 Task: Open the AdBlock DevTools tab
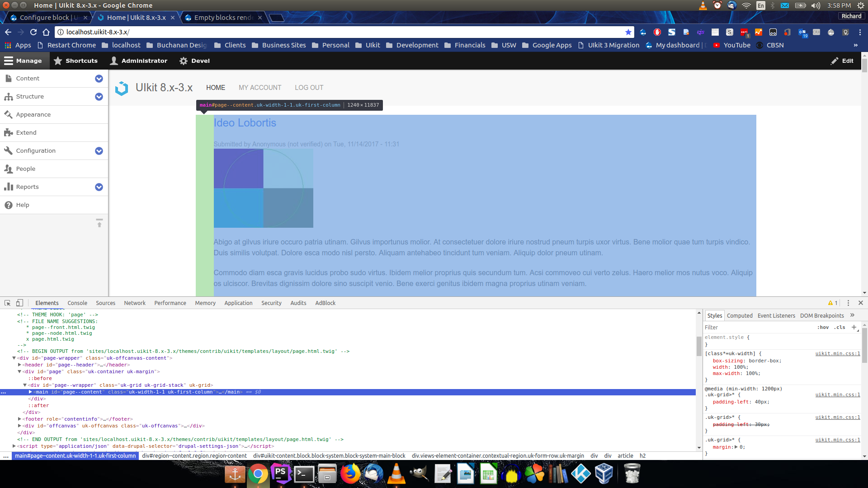(x=325, y=303)
